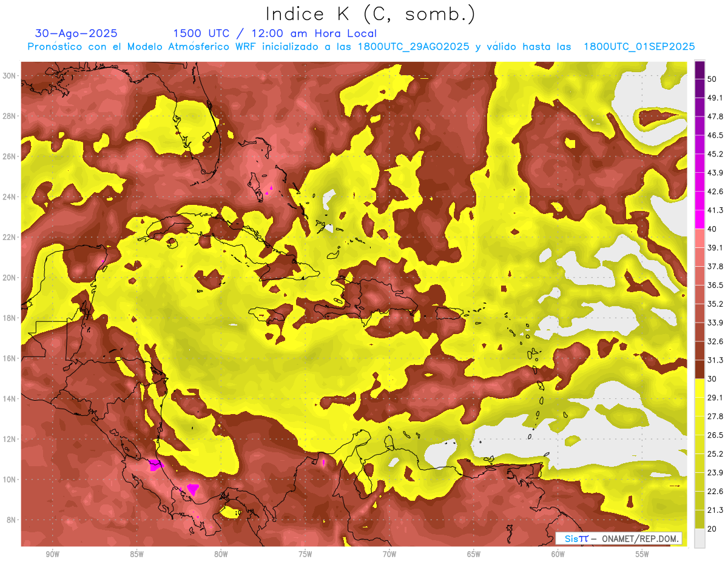Click the dark purple swatch above 50
This screenshot has width=728, height=562.
[699, 70]
